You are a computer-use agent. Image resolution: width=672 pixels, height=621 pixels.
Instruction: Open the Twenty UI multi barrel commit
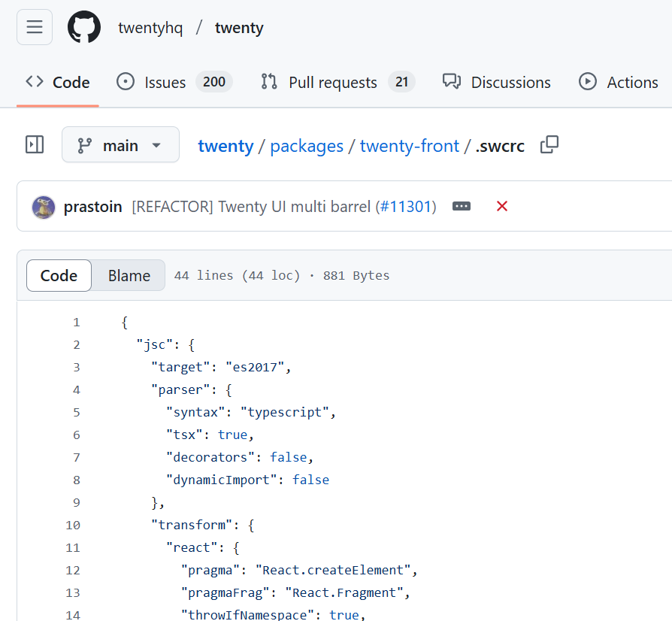pyautogui.click(x=253, y=207)
